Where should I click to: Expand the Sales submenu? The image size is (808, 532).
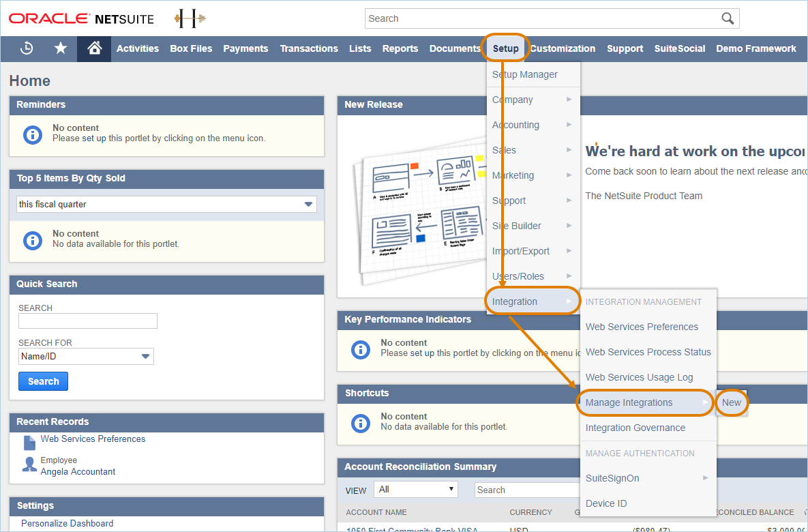[533, 150]
